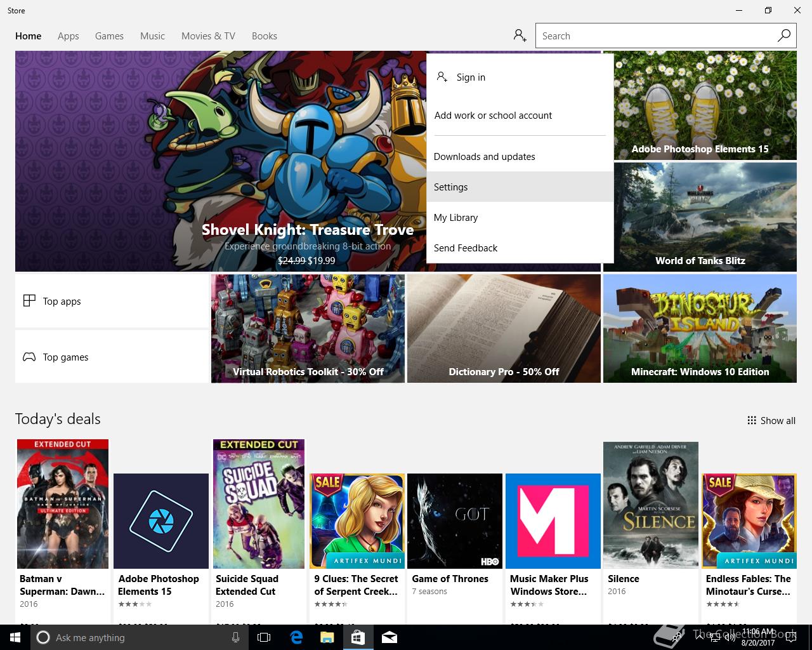Click the Cortana circle icon
Image resolution: width=812 pixels, height=650 pixels.
(43, 637)
